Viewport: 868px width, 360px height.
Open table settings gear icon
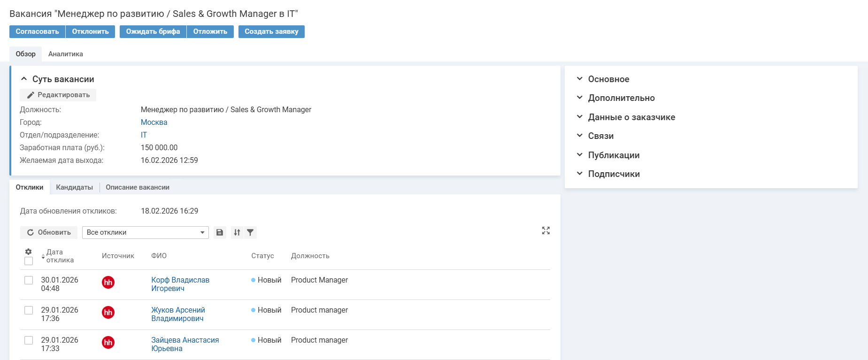click(28, 252)
